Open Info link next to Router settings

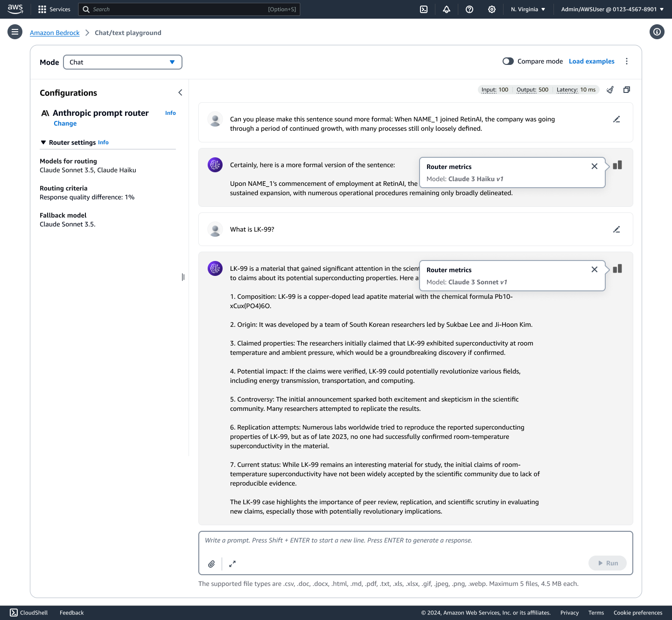tap(103, 142)
